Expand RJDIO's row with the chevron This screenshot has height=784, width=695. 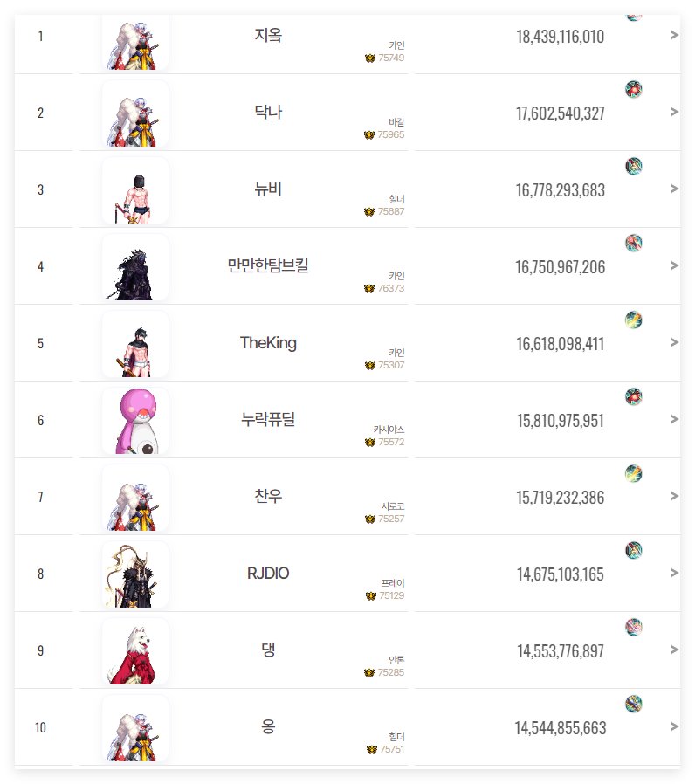pos(674,573)
